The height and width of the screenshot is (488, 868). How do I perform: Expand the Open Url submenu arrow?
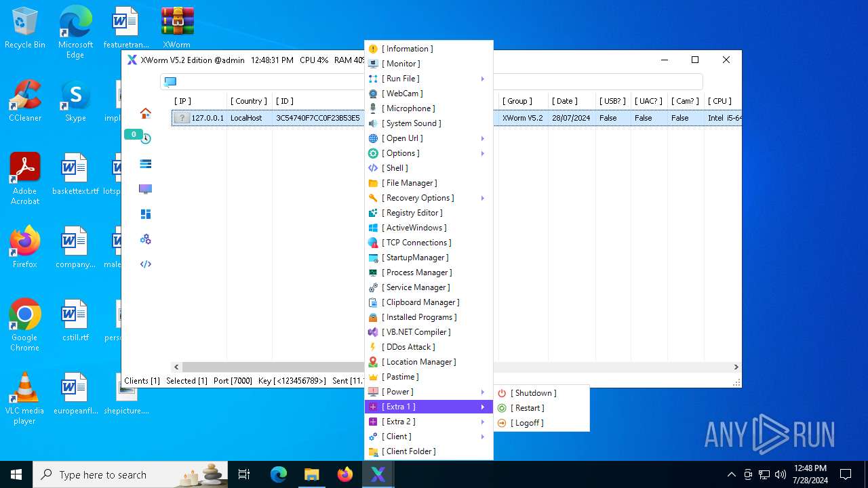pos(483,138)
